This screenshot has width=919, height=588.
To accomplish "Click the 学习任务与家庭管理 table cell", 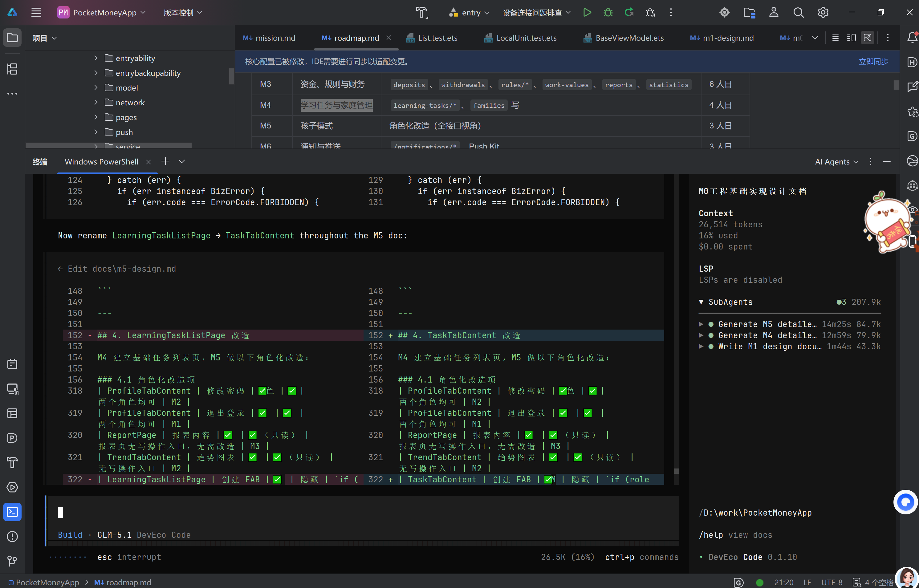I will [x=336, y=105].
